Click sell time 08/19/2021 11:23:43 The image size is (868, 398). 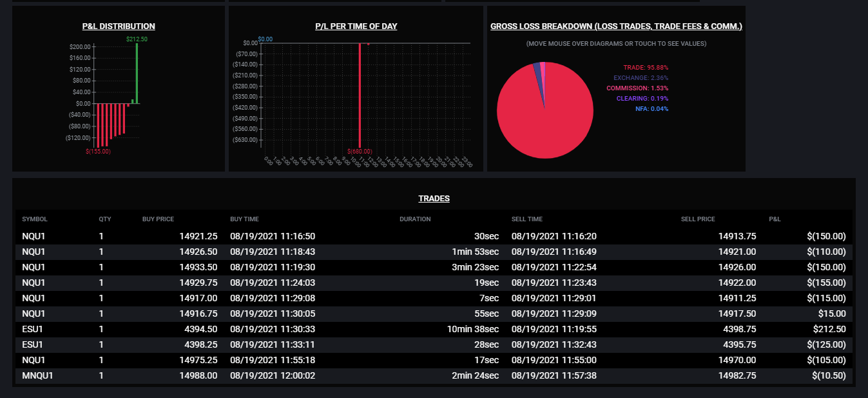point(554,283)
